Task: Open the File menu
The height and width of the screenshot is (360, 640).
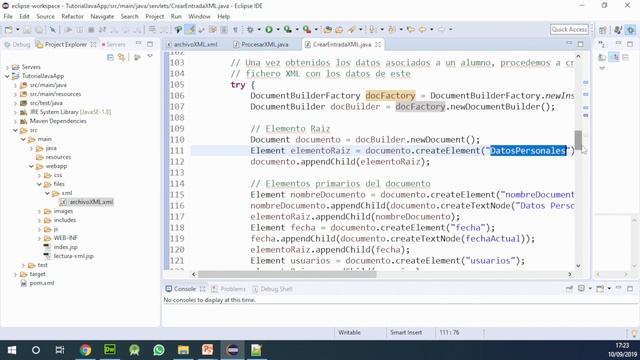Action: (8, 16)
